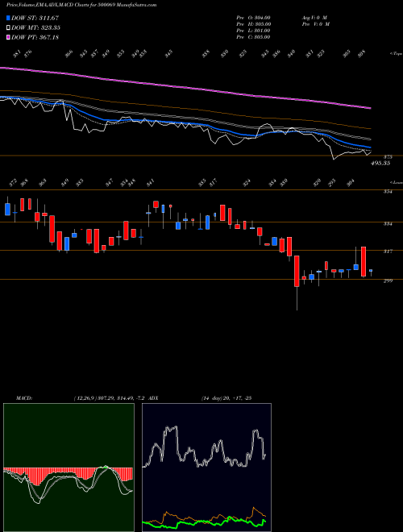Click the 295 rotated label above the candles
Viewport: 403px width, 532px height.
tap(332, 183)
